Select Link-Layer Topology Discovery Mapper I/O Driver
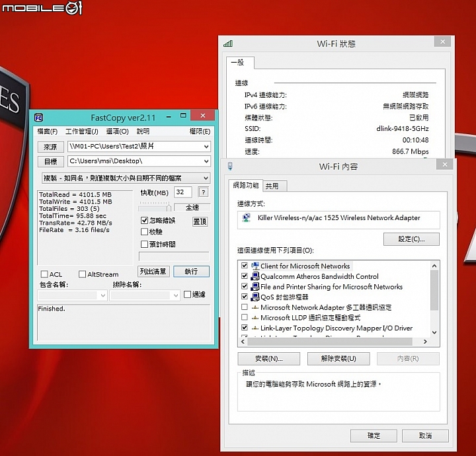 pyautogui.click(x=337, y=328)
